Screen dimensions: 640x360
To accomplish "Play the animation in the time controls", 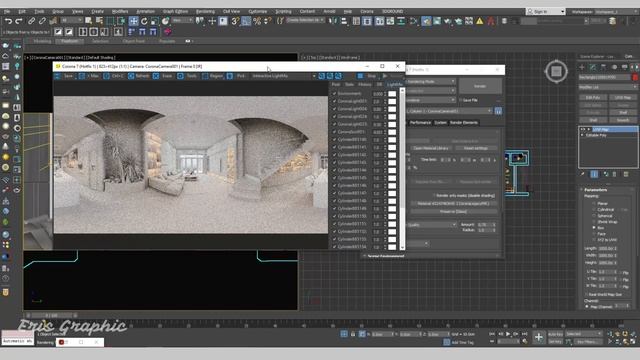I will coord(508,334).
